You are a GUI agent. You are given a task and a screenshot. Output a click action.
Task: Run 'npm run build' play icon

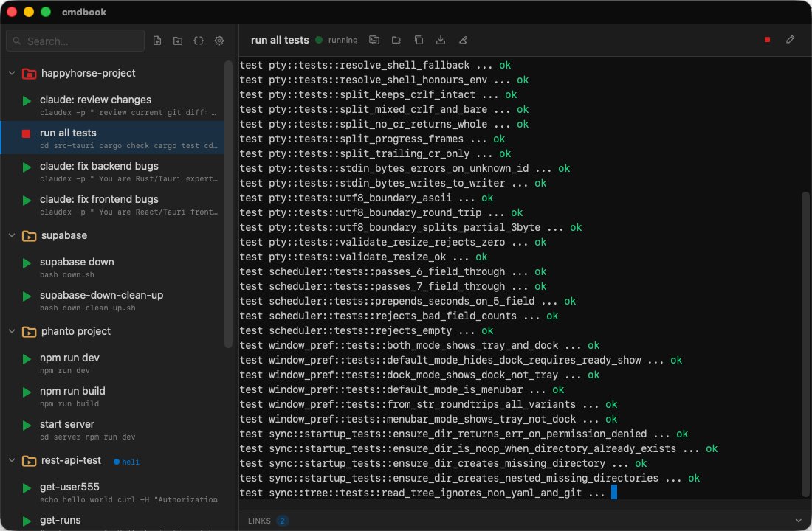27,392
